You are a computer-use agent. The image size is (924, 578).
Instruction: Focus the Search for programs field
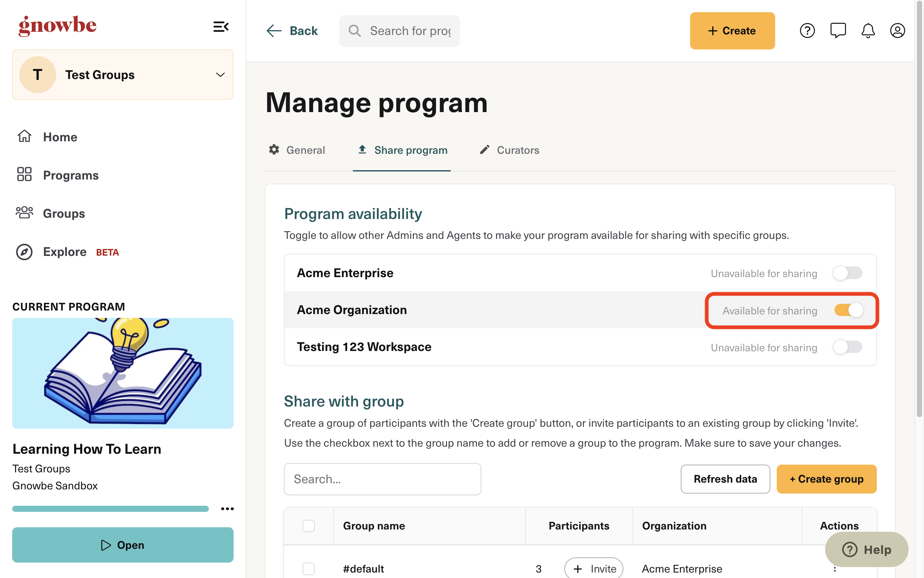(399, 31)
